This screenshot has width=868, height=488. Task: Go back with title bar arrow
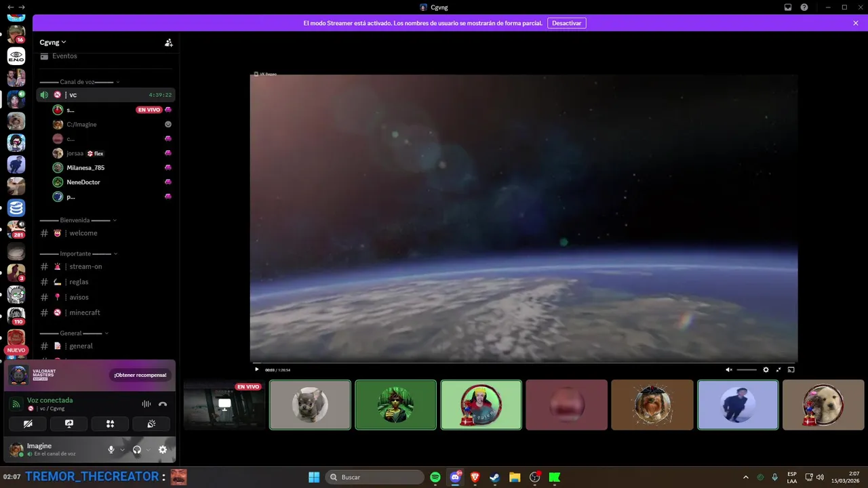pyautogui.click(x=9, y=7)
